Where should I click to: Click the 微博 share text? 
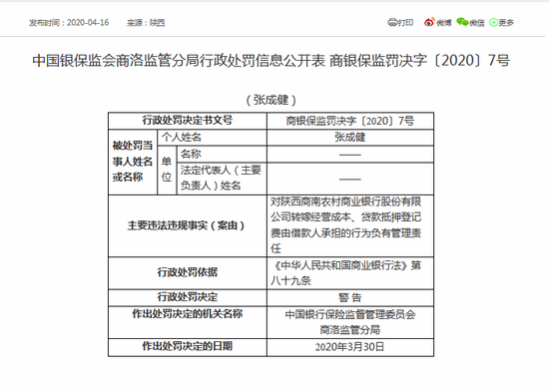pyautogui.click(x=443, y=23)
